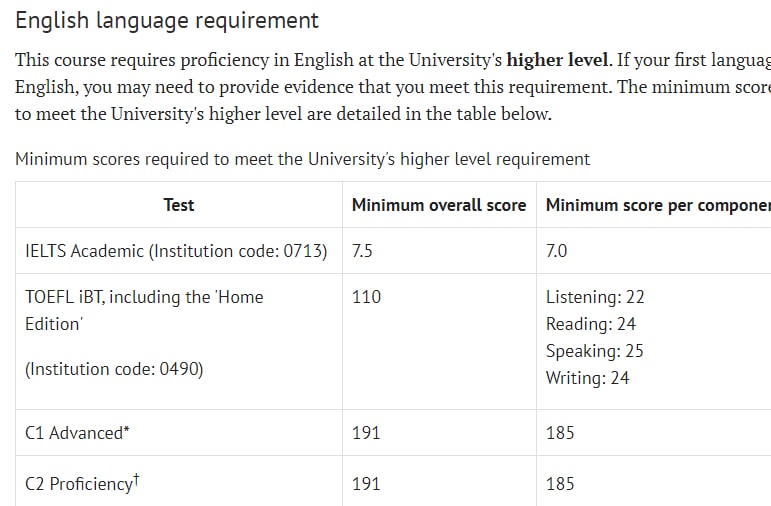This screenshot has width=771, height=506.
Task: Click the bold 'higher level' text
Action: click(558, 60)
